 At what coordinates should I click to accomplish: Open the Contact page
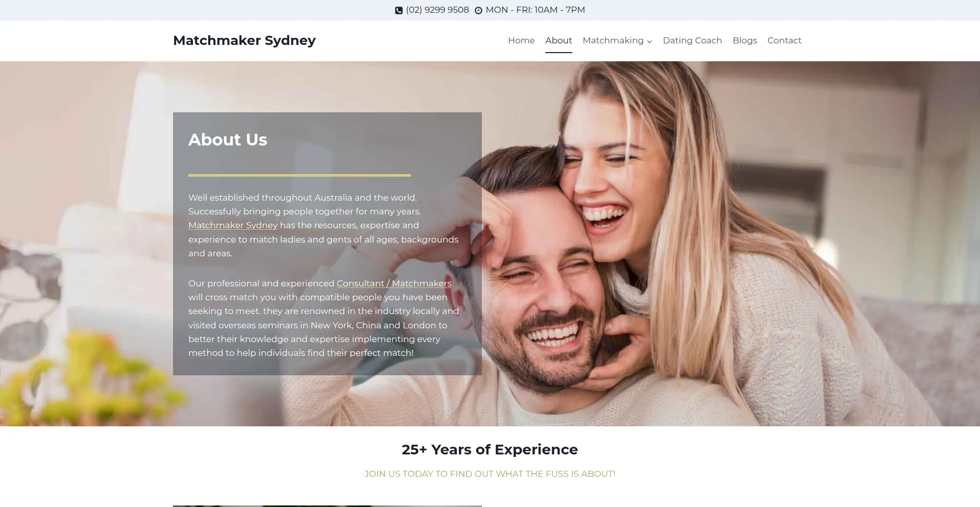click(x=784, y=40)
